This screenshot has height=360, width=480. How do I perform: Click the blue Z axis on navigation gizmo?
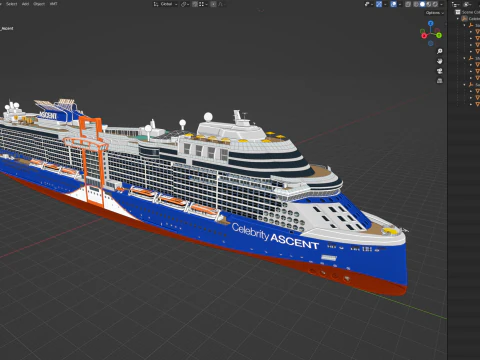coord(431,23)
